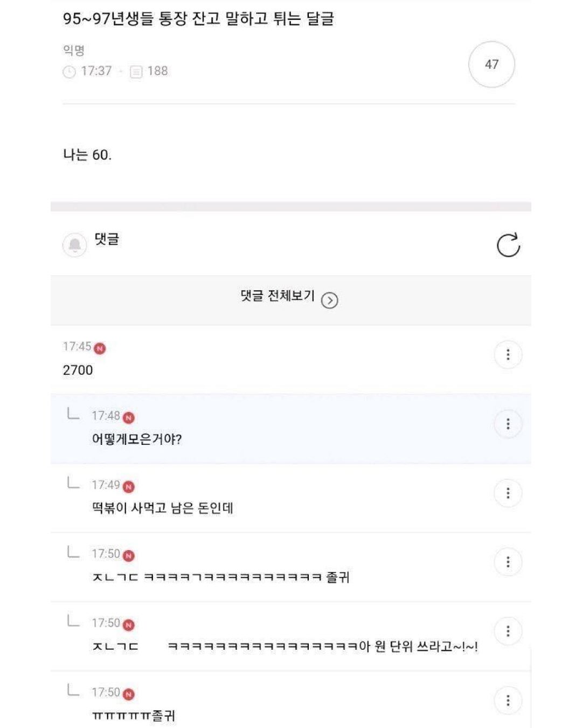Click the comment count icon beside 188
Viewport: 582px width, 728px height.
tap(136, 72)
